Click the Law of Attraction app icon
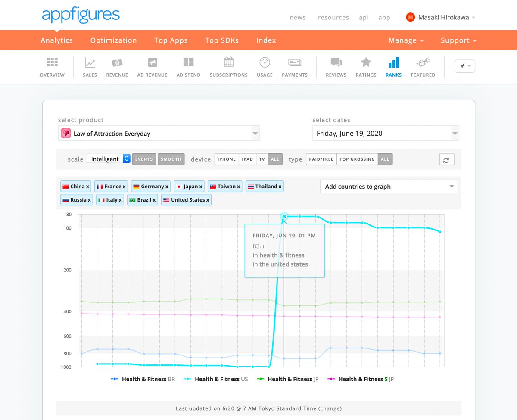 pyautogui.click(x=65, y=134)
